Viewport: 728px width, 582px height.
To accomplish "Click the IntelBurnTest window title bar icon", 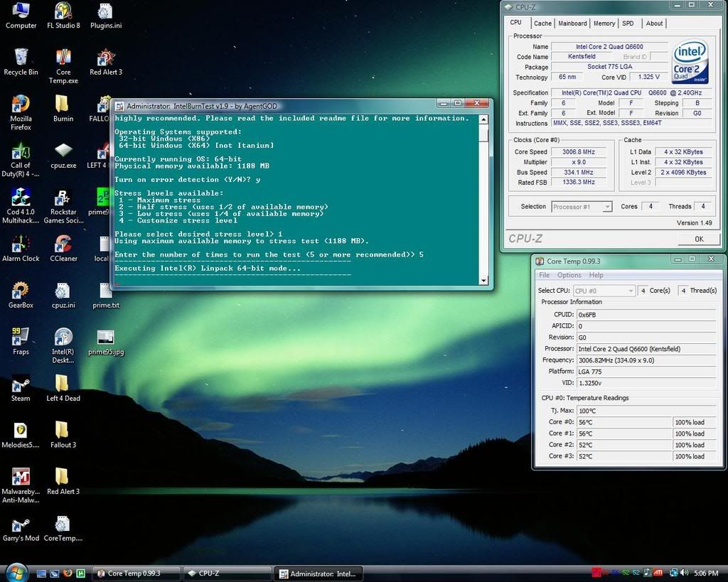I will pos(119,107).
